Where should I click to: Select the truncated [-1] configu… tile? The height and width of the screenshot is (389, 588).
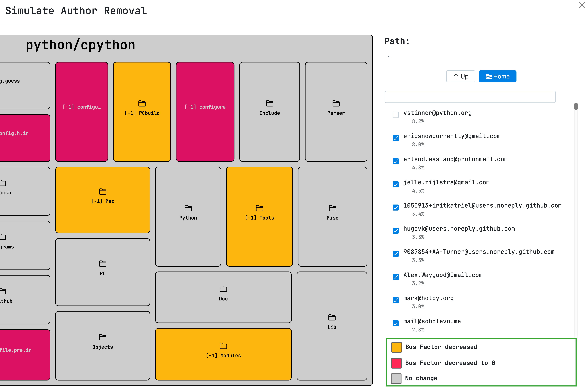[x=82, y=112]
